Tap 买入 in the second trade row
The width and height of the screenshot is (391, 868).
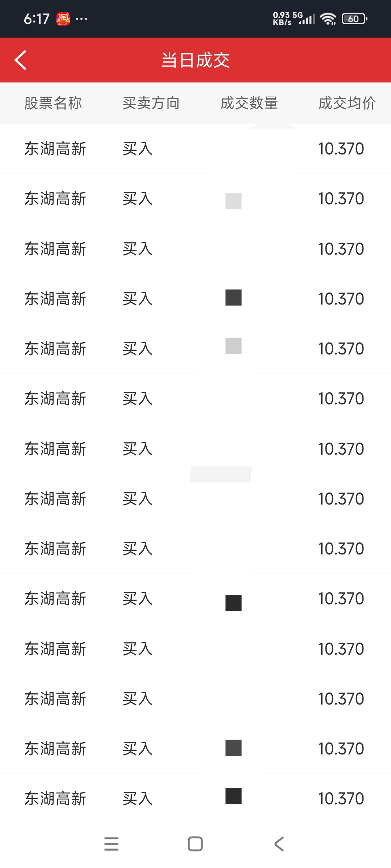pyautogui.click(x=138, y=199)
